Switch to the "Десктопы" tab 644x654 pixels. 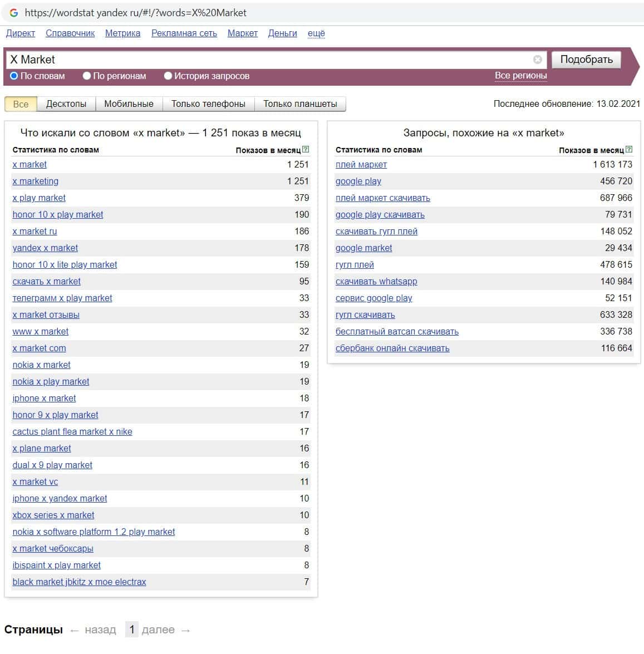[66, 104]
